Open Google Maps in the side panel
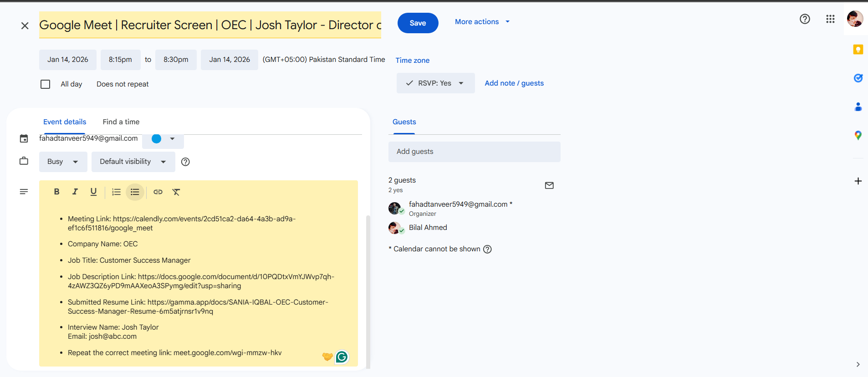 click(x=858, y=135)
